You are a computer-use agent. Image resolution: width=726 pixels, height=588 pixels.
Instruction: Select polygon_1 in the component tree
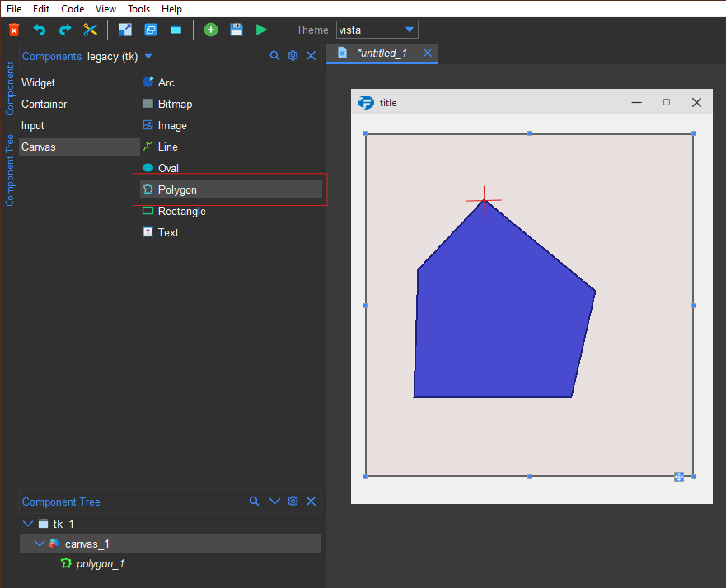coord(171,563)
